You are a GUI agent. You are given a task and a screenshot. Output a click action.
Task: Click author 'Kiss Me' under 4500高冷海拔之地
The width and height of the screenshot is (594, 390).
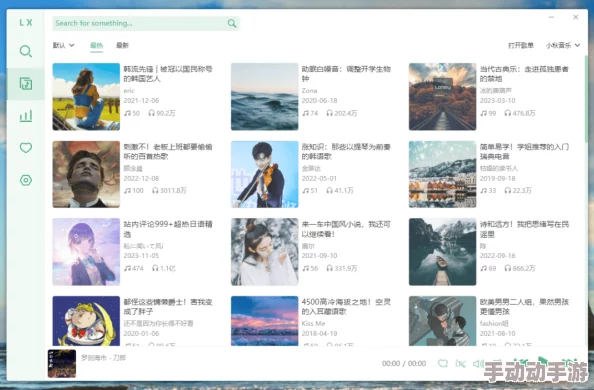coord(313,323)
